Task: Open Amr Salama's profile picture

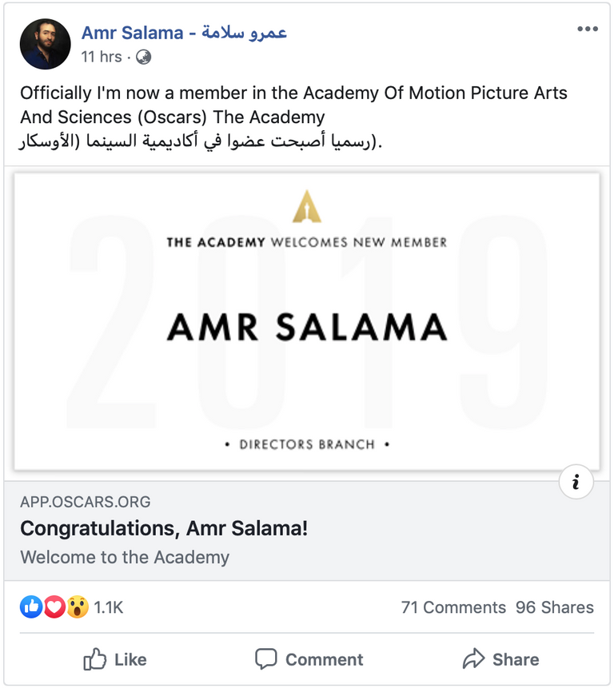Action: click(x=45, y=43)
